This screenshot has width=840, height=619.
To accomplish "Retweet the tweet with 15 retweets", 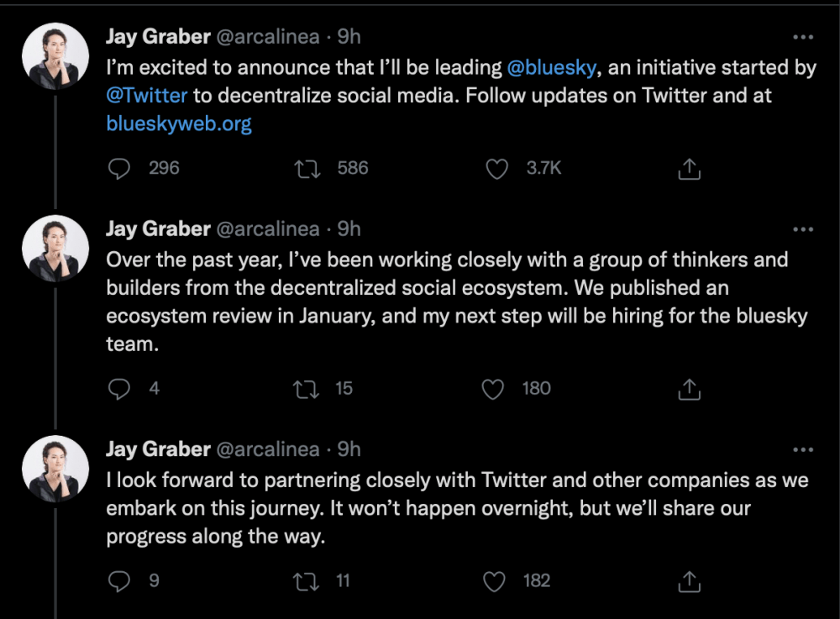I will click(x=307, y=389).
